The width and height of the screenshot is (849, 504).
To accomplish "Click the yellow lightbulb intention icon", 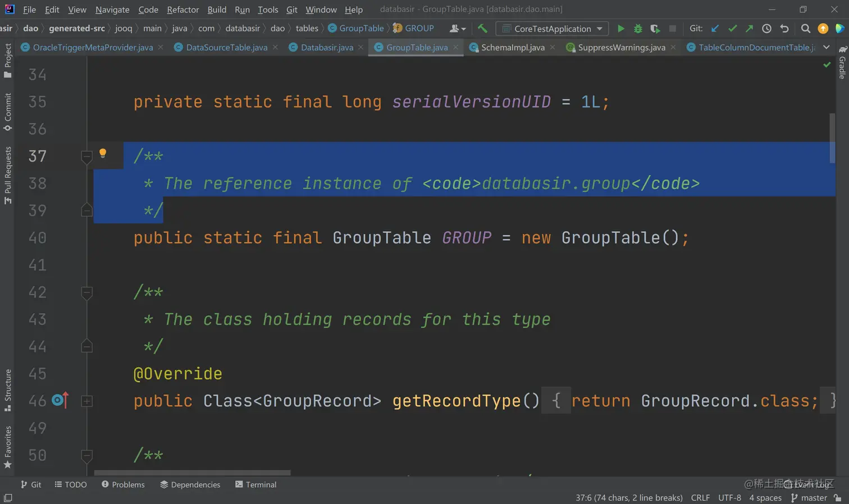I will (x=103, y=153).
